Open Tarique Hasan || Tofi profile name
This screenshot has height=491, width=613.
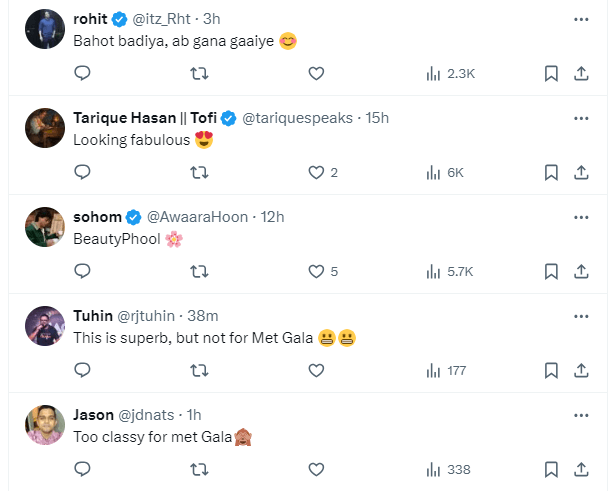(144, 118)
